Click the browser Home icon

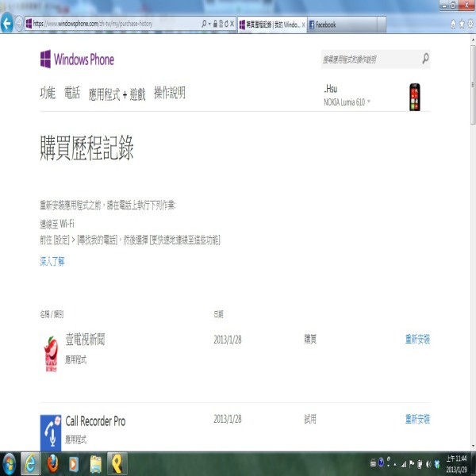pyautogui.click(x=453, y=24)
